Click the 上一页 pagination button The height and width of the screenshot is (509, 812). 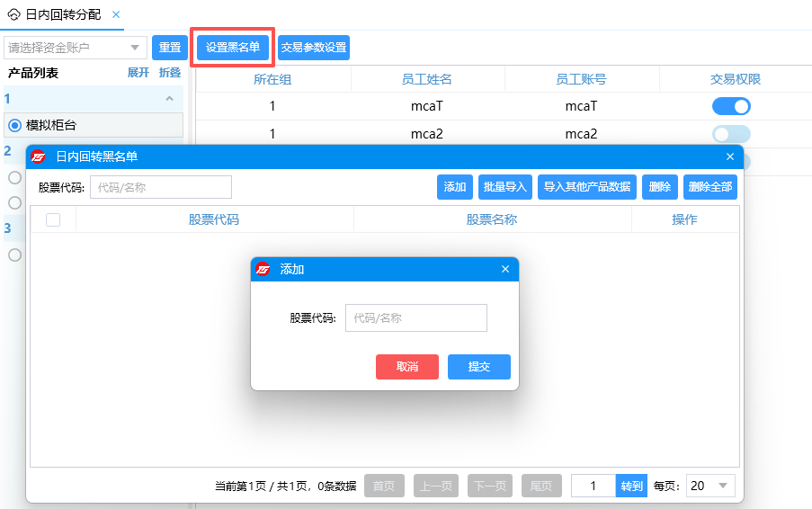[436, 486]
